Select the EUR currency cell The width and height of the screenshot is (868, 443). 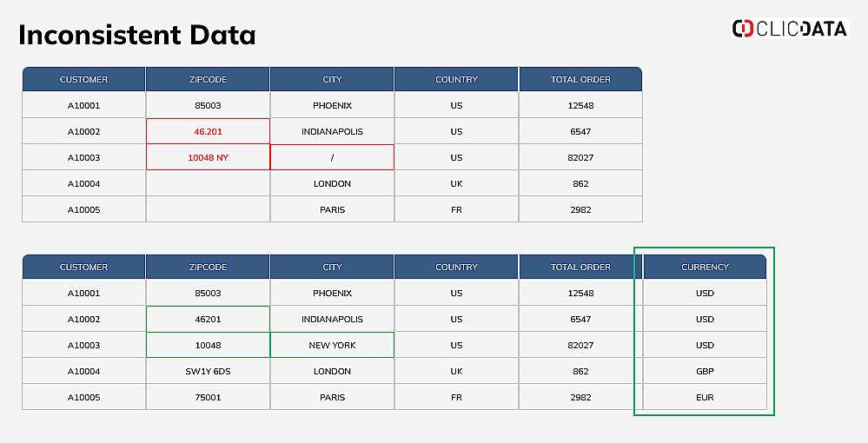(705, 397)
